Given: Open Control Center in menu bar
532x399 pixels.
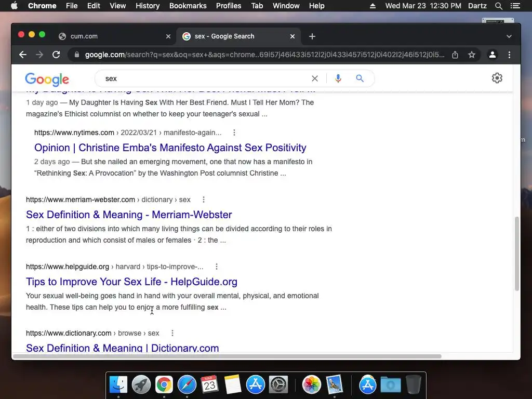Looking at the screenshot, I should pyautogui.click(x=515, y=6).
